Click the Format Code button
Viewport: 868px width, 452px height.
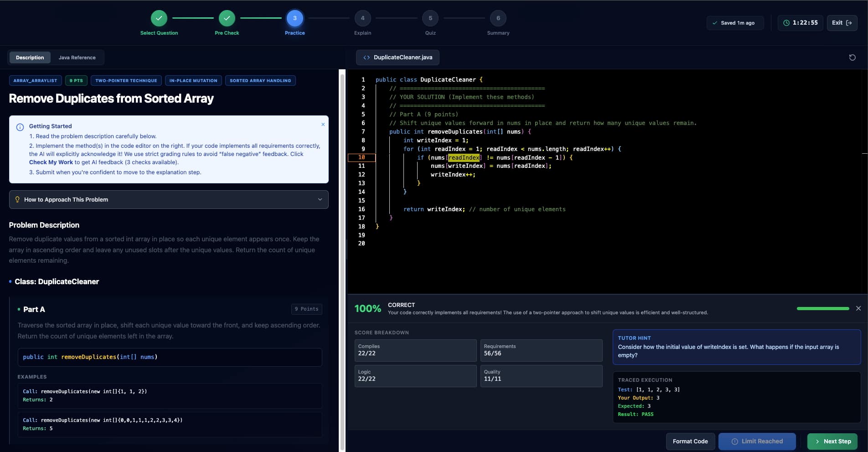click(690, 441)
